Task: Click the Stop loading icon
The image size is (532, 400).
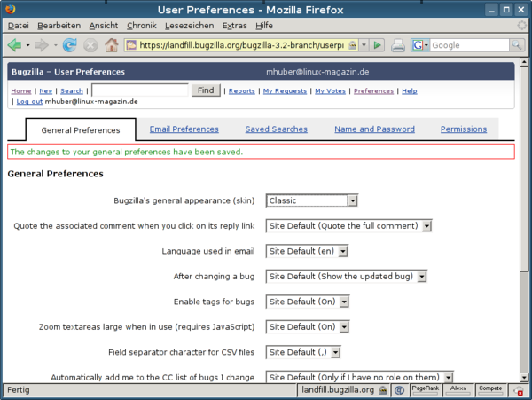Action: tap(90, 45)
